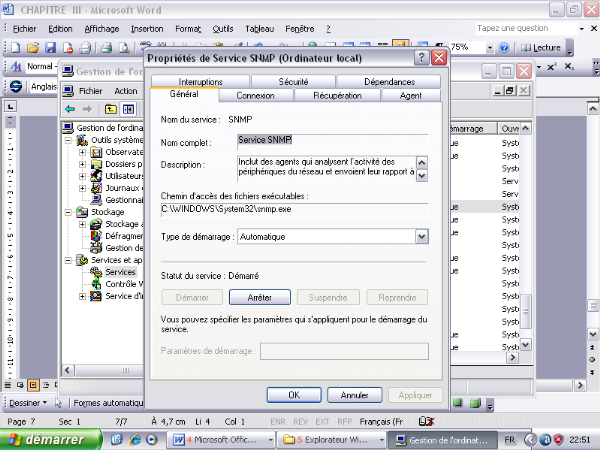Open the Sécurité tab
Screen dimensions: 600x450
[293, 82]
